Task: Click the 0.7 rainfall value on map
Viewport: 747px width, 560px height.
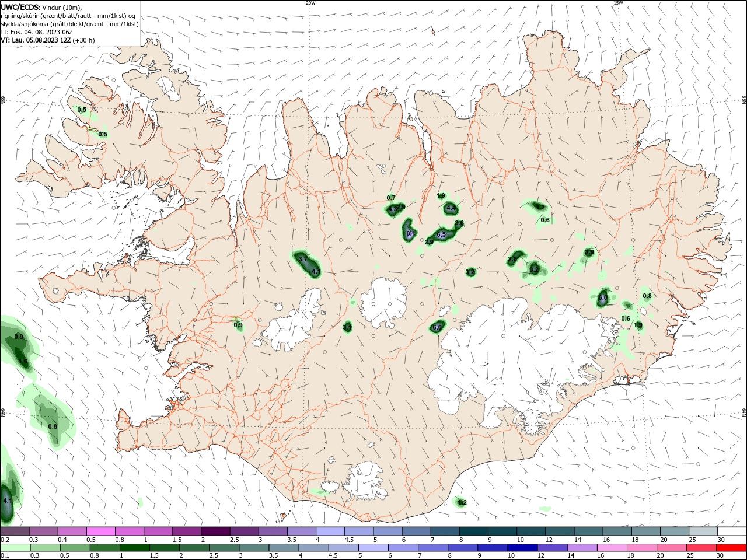Action: [x=391, y=198]
